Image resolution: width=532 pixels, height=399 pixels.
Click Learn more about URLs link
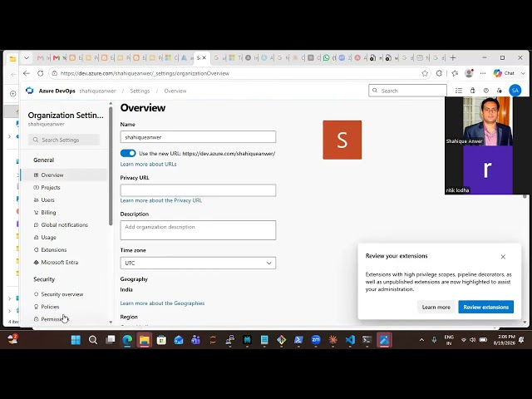[148, 165]
